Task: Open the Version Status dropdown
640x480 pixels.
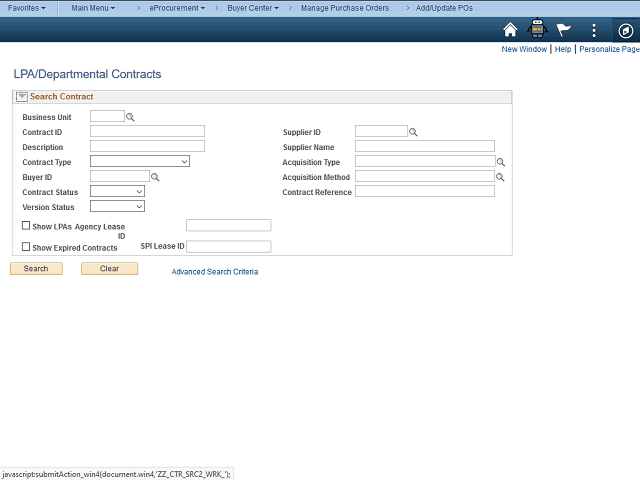Action: pyautogui.click(x=117, y=206)
